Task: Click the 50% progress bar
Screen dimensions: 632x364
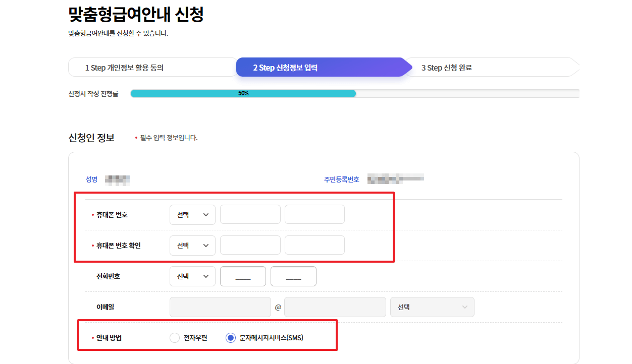Action: point(242,93)
